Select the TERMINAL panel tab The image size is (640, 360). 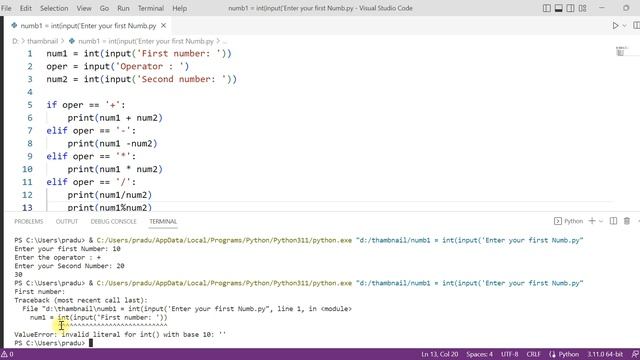(163, 221)
